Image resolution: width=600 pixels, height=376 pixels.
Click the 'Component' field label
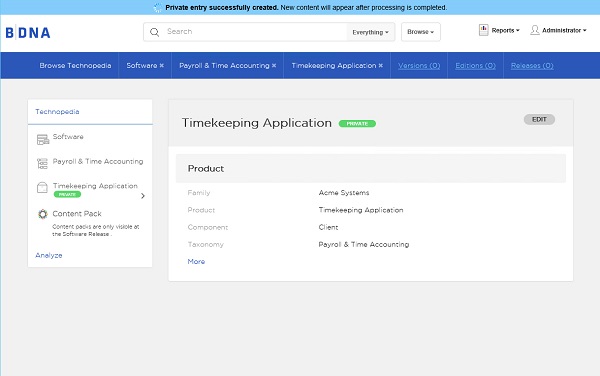[208, 227]
